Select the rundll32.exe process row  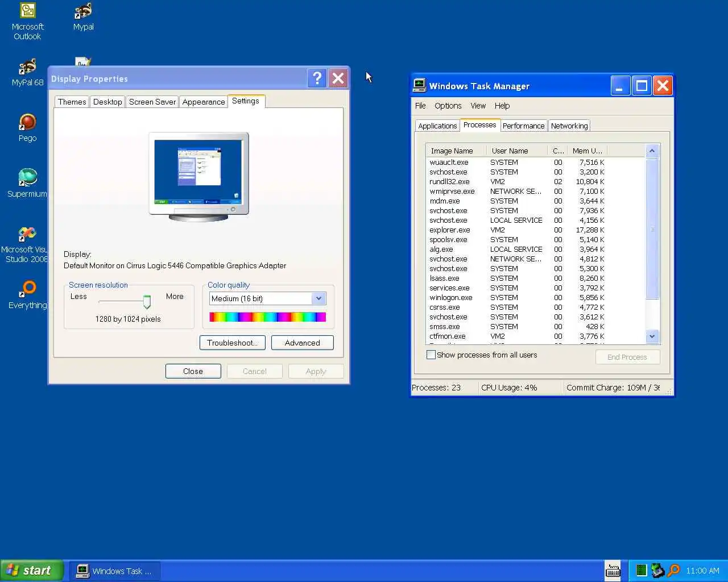536,182
